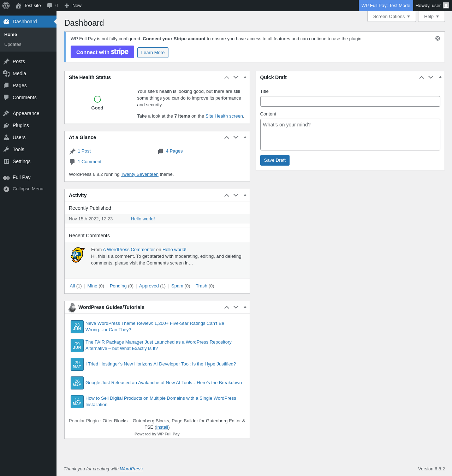The image size is (452, 476).
Task: Open the Site Health screen link
Action: [x=224, y=116]
